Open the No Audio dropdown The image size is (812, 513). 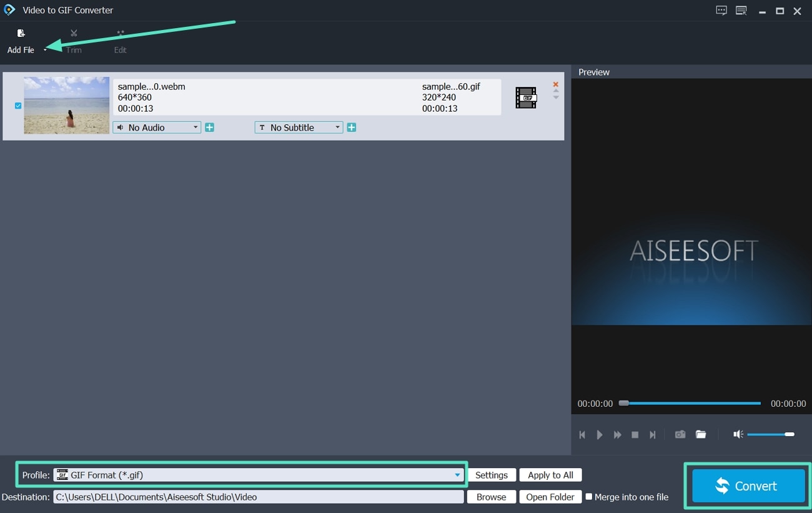157,127
